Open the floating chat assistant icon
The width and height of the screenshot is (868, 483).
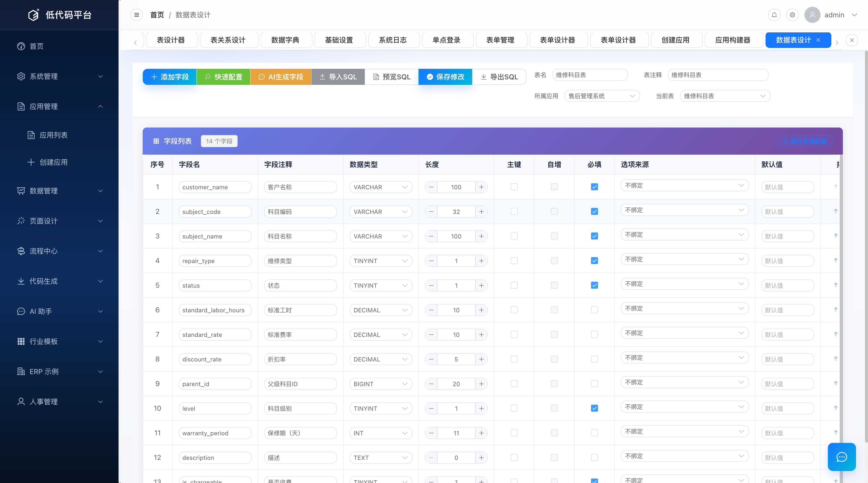841,457
